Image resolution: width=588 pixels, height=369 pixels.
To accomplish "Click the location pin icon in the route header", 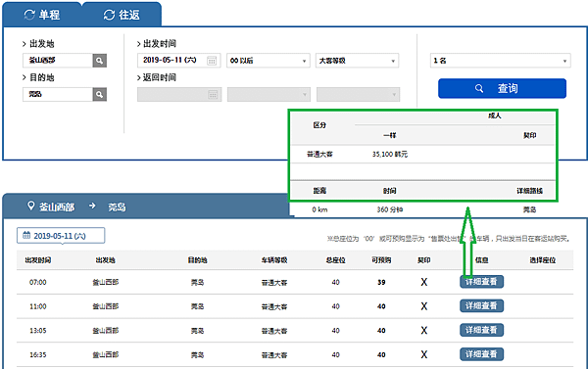I will coord(30,206).
